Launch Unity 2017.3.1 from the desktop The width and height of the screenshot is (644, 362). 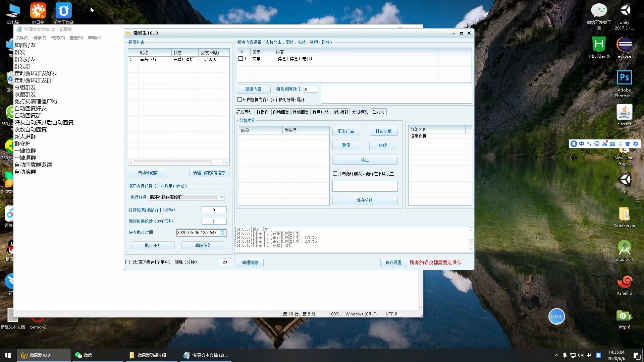pyautogui.click(x=624, y=16)
